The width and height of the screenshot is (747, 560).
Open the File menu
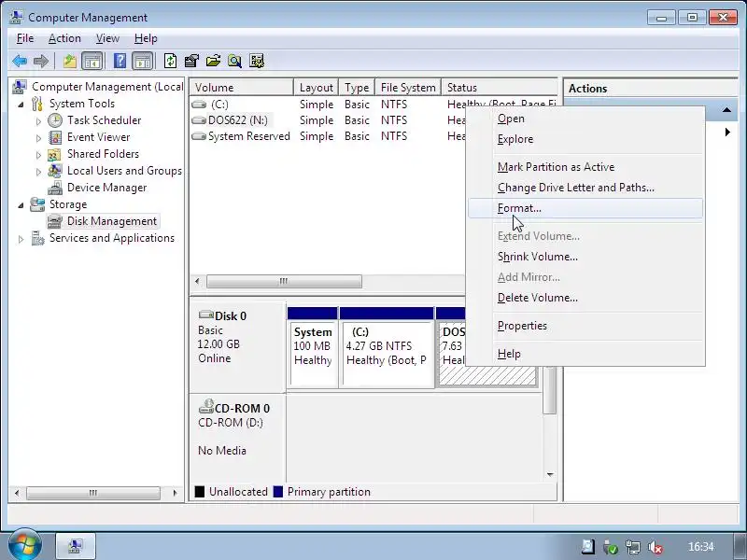[x=25, y=38]
